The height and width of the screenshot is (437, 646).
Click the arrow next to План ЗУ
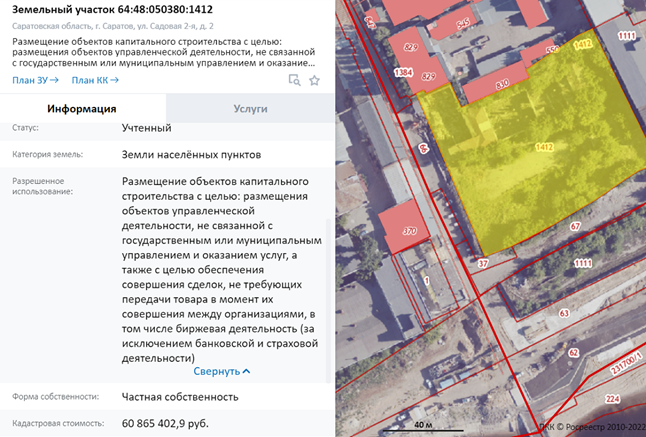click(54, 80)
